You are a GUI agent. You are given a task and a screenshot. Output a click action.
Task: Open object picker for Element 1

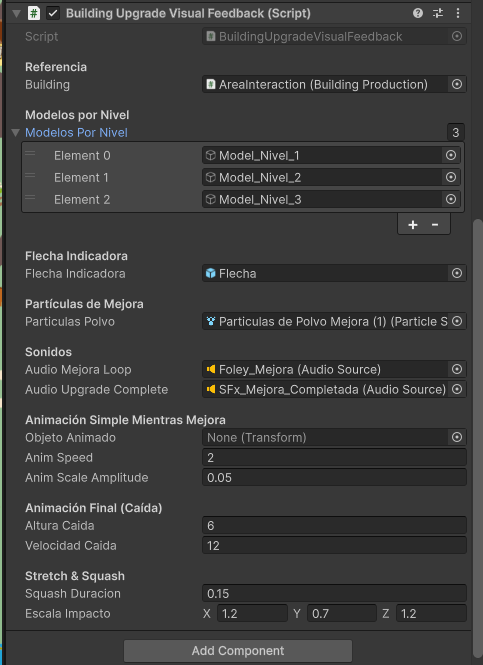[x=451, y=177]
